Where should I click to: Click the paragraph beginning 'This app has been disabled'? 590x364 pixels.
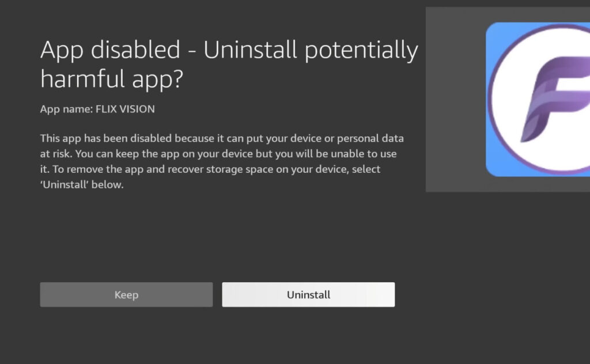pos(222,161)
